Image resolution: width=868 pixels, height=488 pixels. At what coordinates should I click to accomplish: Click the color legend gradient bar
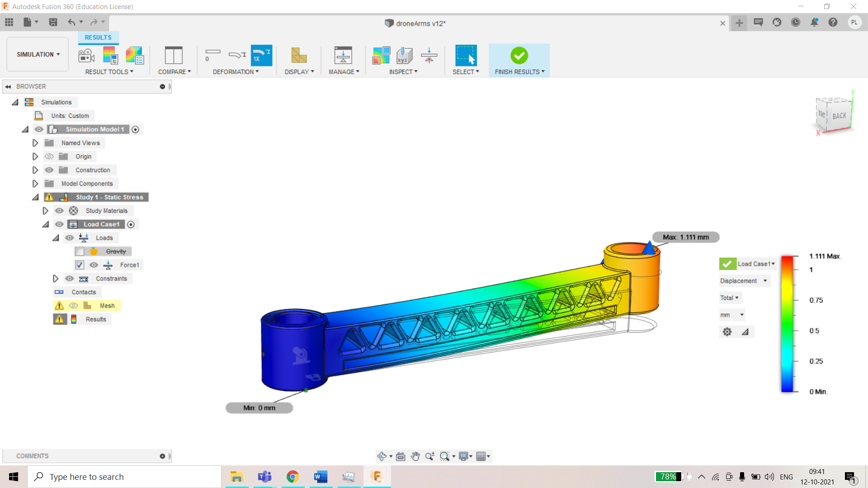(x=788, y=323)
